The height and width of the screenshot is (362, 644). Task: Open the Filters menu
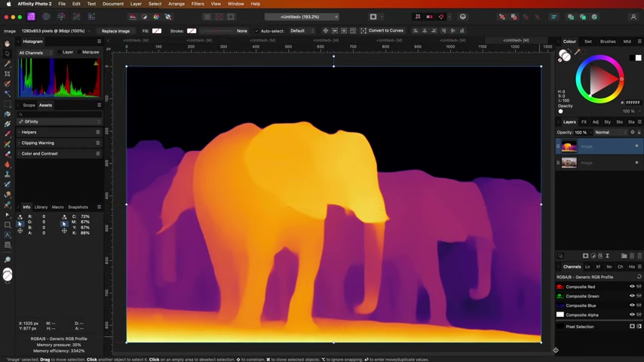click(198, 4)
